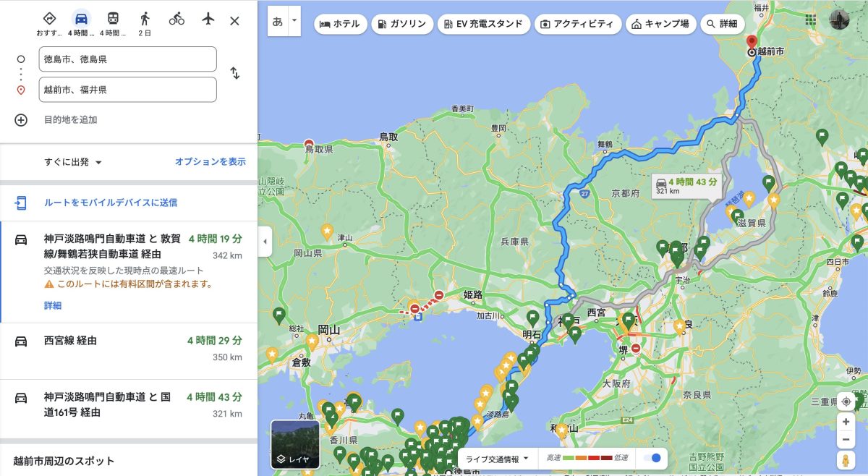
Task: Select the driving travel mode icon
Action: coord(81,20)
